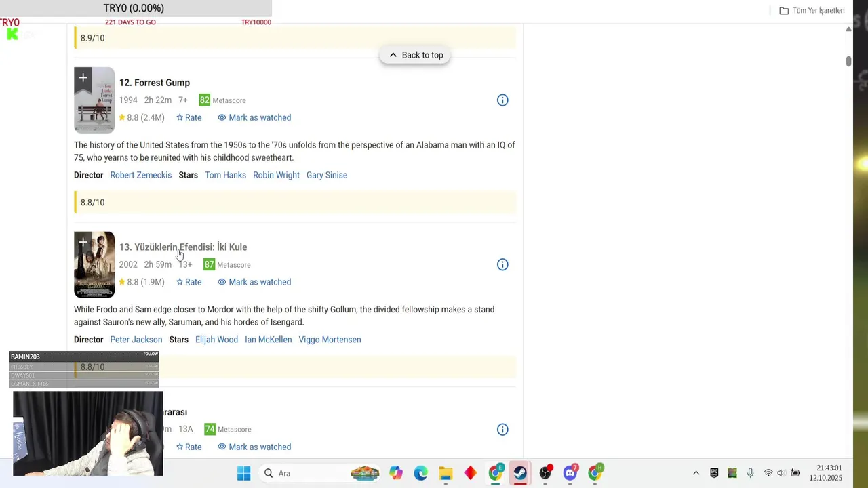Open Wi-Fi network settings in tray
This screenshot has width=868, height=488.
pyautogui.click(x=768, y=473)
